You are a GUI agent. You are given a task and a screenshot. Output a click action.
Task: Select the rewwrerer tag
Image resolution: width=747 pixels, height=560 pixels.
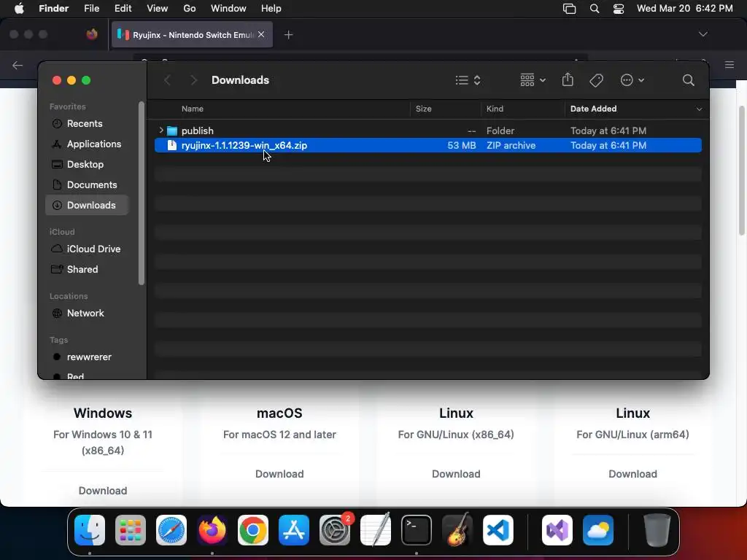click(88, 357)
